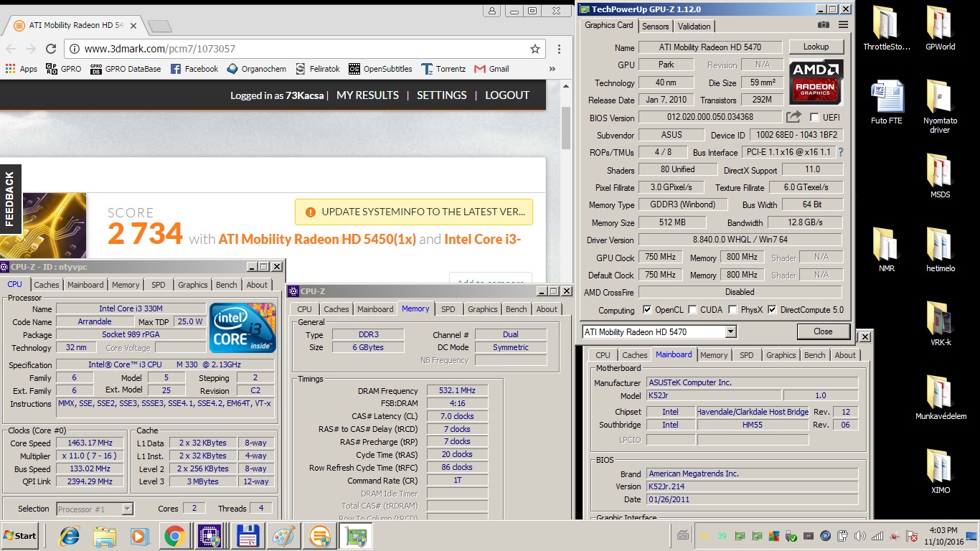Click the Bus Interface question mark
Image resolution: width=980 pixels, height=551 pixels.
click(x=841, y=152)
